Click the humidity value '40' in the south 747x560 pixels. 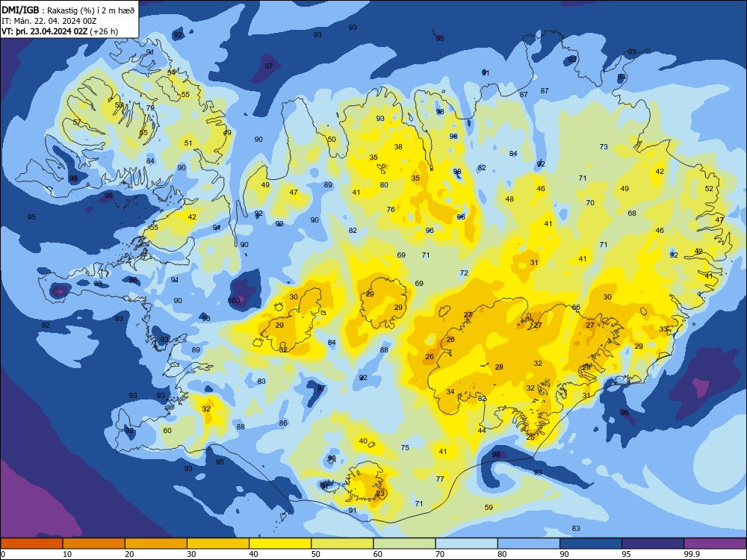click(363, 441)
